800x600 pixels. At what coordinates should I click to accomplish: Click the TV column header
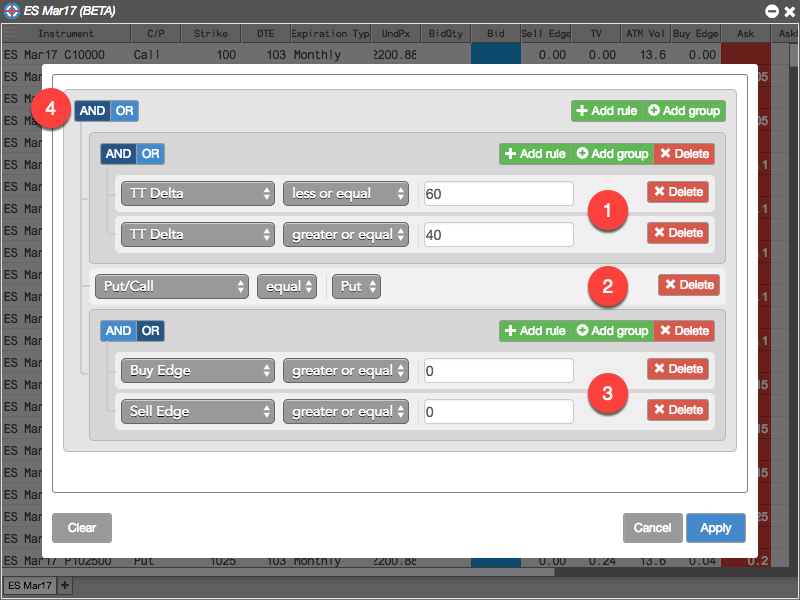click(596, 34)
